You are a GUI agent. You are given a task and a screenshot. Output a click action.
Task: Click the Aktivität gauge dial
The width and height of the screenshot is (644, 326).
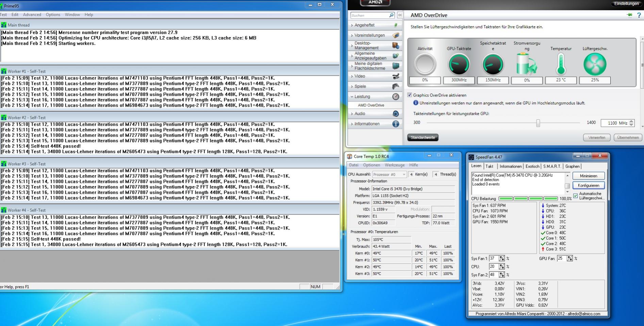[425, 64]
